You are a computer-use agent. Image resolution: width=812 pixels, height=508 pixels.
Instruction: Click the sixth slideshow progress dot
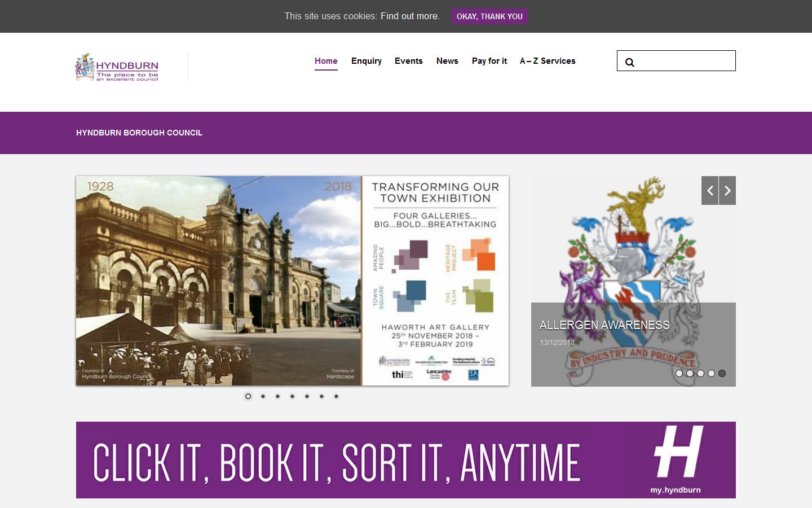click(321, 396)
